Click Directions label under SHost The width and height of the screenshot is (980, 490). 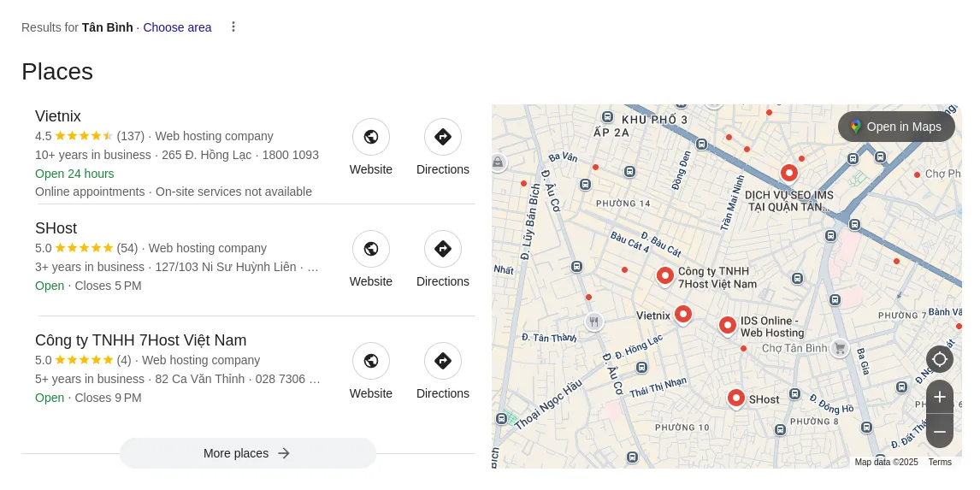442,281
